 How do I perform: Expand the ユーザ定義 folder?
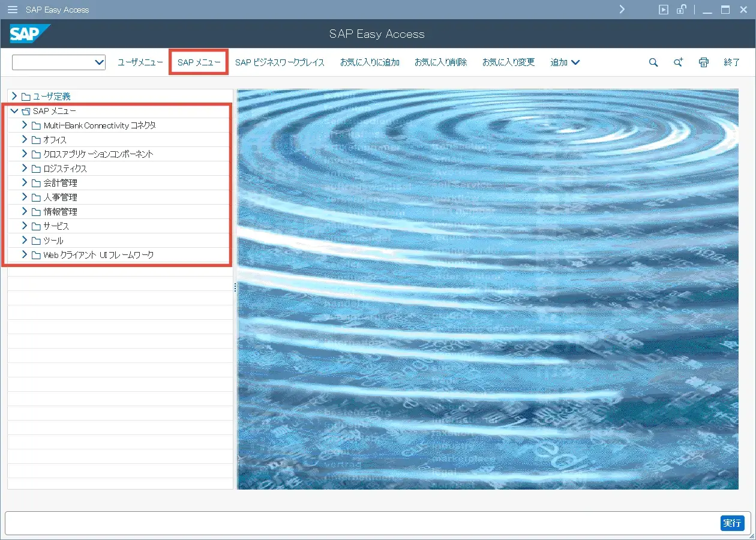pyautogui.click(x=14, y=96)
